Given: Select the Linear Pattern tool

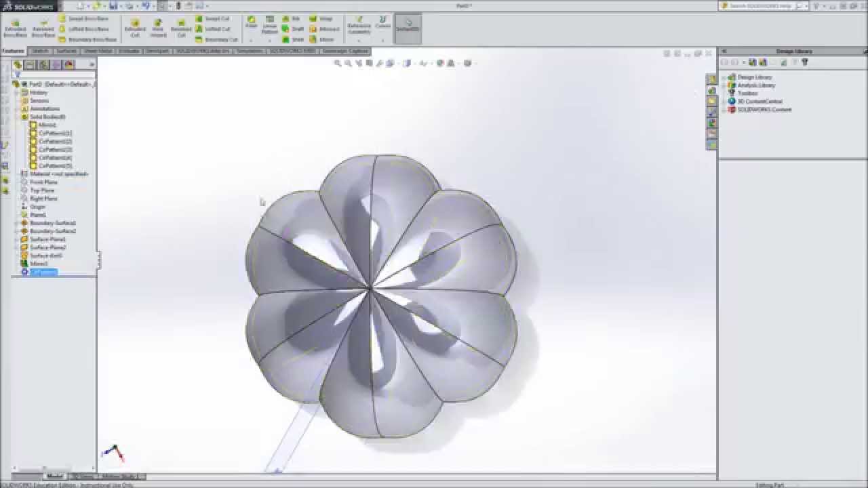Looking at the screenshot, I should [270, 25].
